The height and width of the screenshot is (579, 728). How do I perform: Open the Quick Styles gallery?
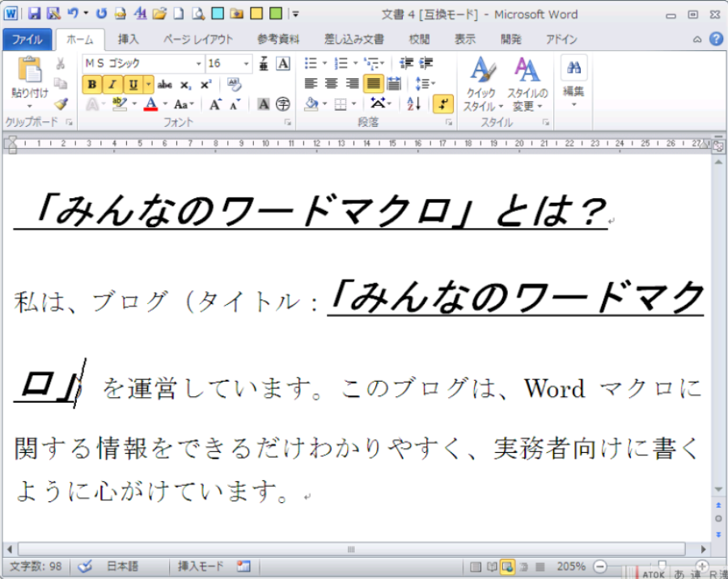tap(483, 84)
